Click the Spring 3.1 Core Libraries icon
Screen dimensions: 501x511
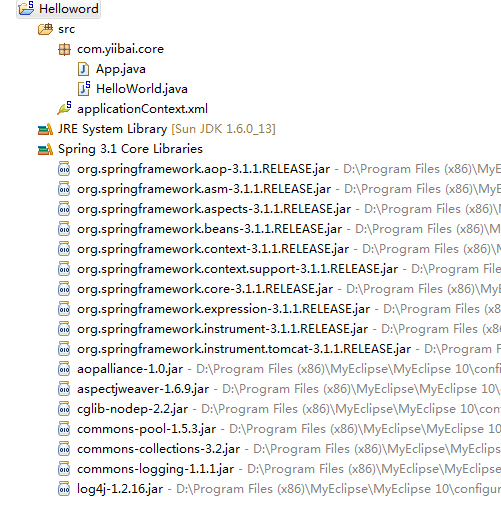tap(45, 149)
